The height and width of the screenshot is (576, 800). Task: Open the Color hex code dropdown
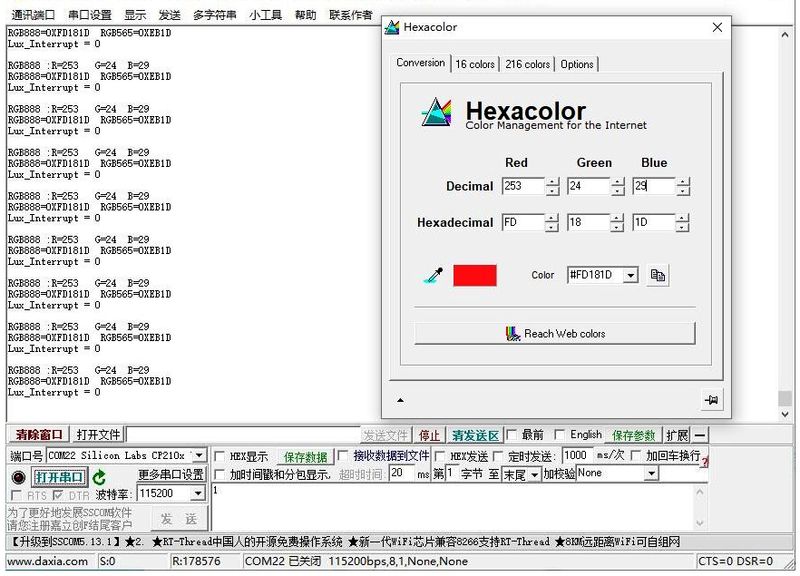pyautogui.click(x=630, y=275)
